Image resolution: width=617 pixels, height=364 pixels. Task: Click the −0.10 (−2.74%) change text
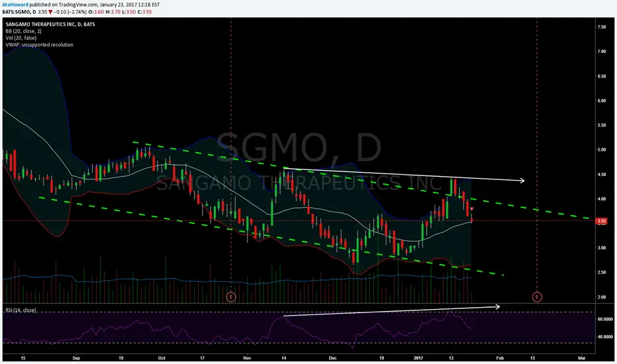[x=70, y=12]
